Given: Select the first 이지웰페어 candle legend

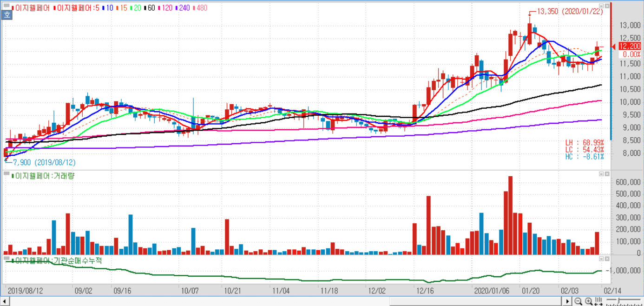Looking at the screenshot, I should 31,8.
